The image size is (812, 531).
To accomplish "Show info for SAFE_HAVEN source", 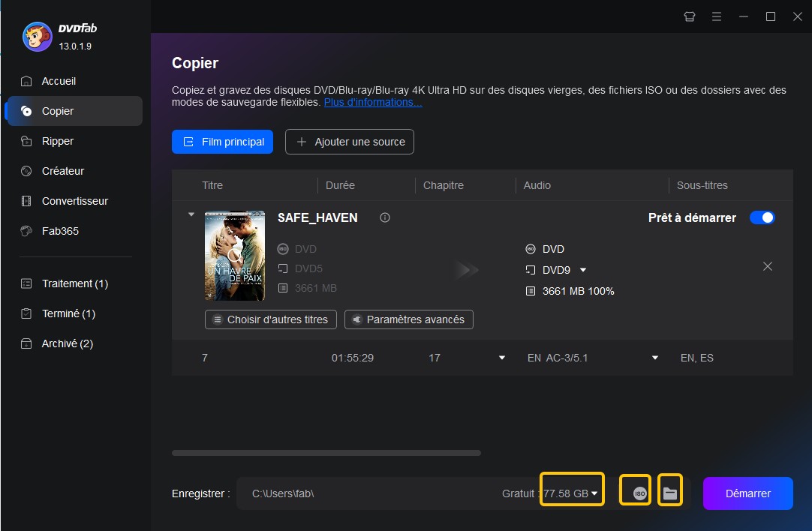I will click(x=385, y=218).
